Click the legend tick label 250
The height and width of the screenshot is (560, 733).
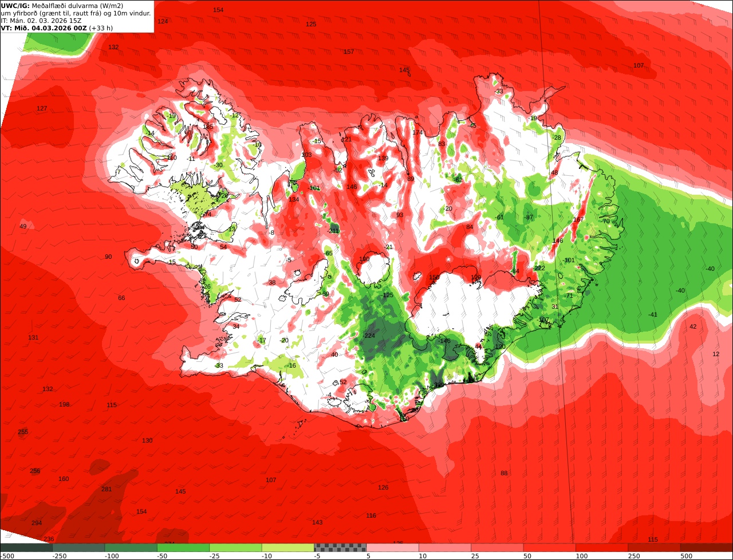point(633,556)
